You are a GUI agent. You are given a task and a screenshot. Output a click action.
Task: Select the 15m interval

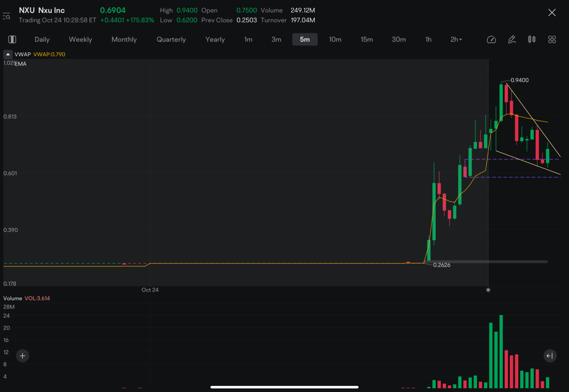[x=367, y=39]
